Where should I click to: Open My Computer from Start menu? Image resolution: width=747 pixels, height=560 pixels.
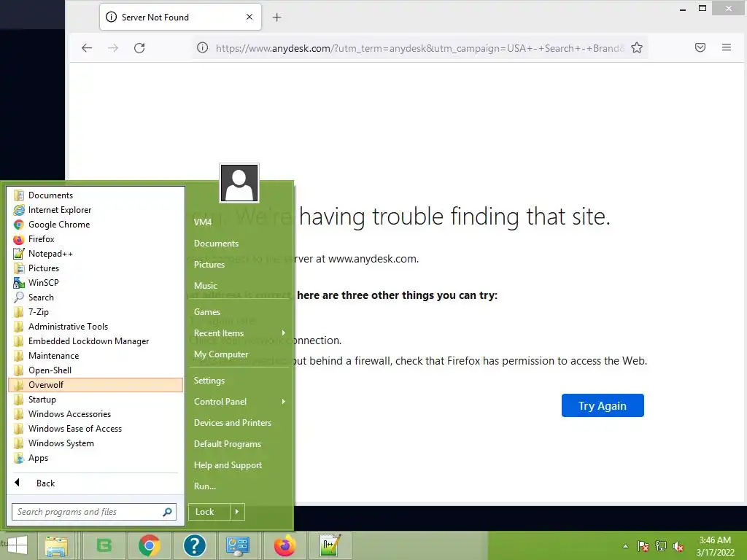click(239, 354)
